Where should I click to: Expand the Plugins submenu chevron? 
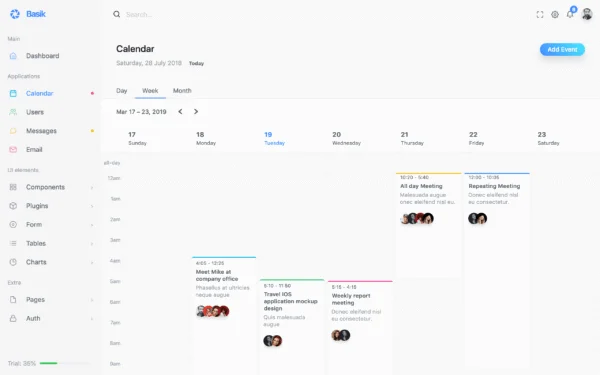92,206
